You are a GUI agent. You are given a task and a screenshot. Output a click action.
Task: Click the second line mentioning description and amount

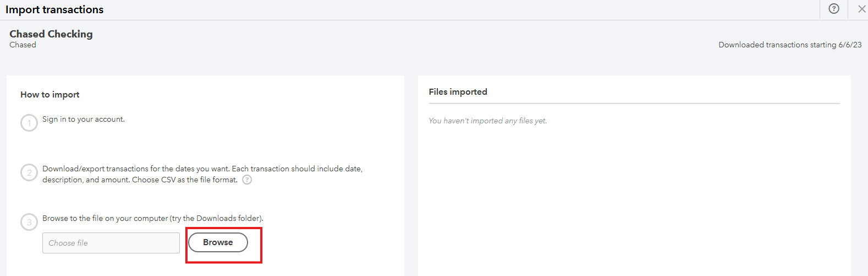(x=140, y=180)
